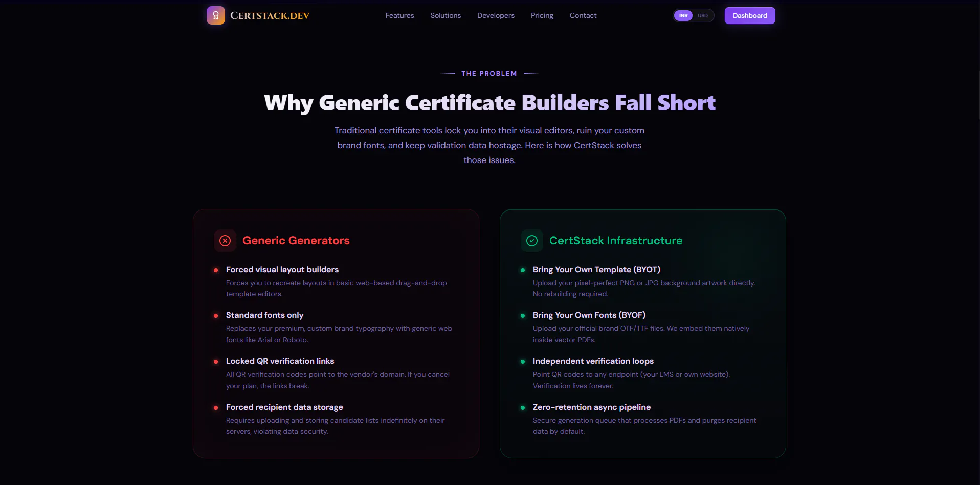Go to the Developers nav link

[x=496, y=16]
